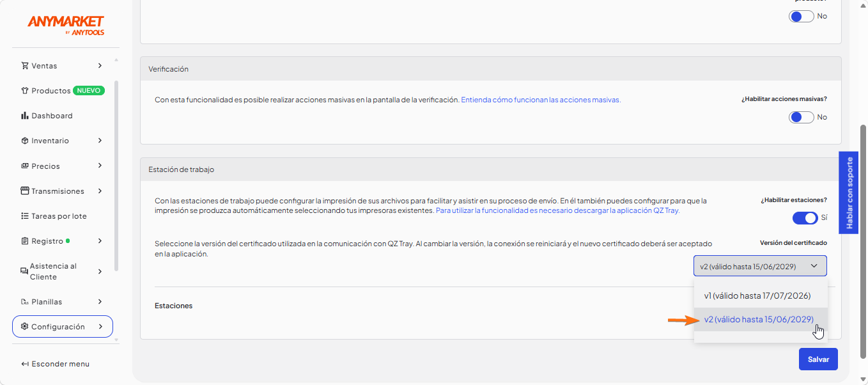The image size is (868, 385).
Task: Click the ¿Habilitar acciones masivas? label
Action: point(784,99)
